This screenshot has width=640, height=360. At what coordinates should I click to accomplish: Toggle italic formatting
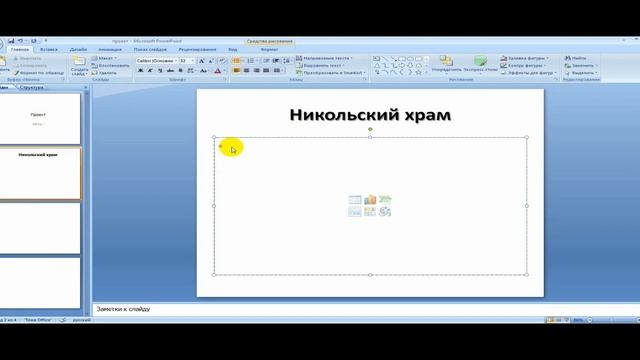click(150, 71)
